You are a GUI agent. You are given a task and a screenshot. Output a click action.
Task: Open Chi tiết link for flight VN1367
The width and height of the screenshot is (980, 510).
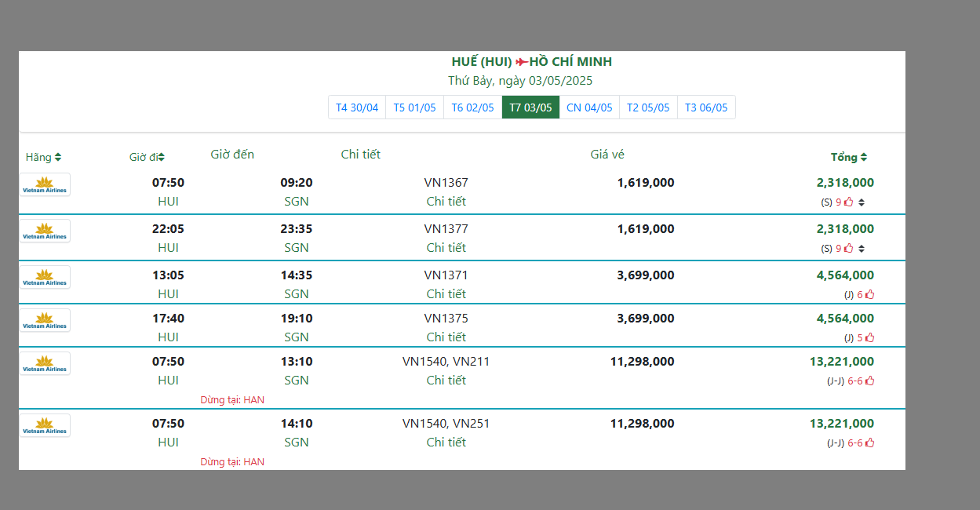click(x=446, y=202)
